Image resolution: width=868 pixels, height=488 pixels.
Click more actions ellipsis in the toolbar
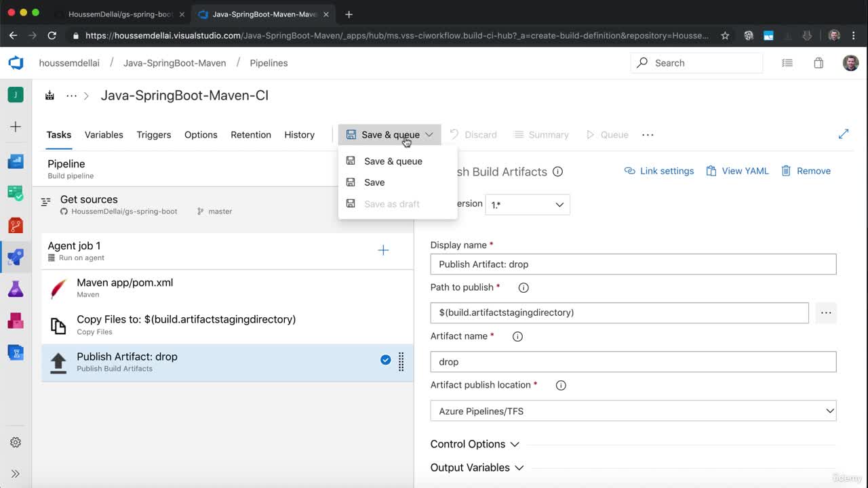648,135
